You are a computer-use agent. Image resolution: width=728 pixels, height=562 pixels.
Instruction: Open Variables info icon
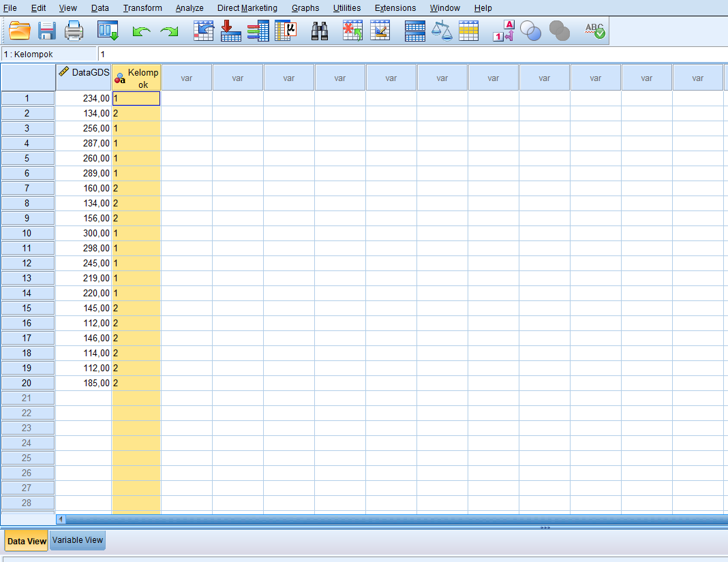[x=258, y=31]
